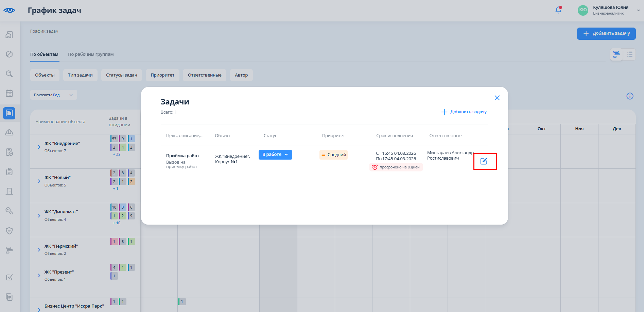Screen dimensions: 644x312
Task: Click the edit task pencil icon
Action: pos(484,161)
